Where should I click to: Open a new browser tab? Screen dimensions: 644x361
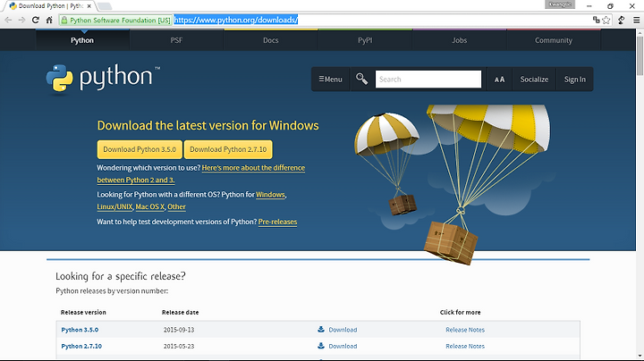click(105, 6)
